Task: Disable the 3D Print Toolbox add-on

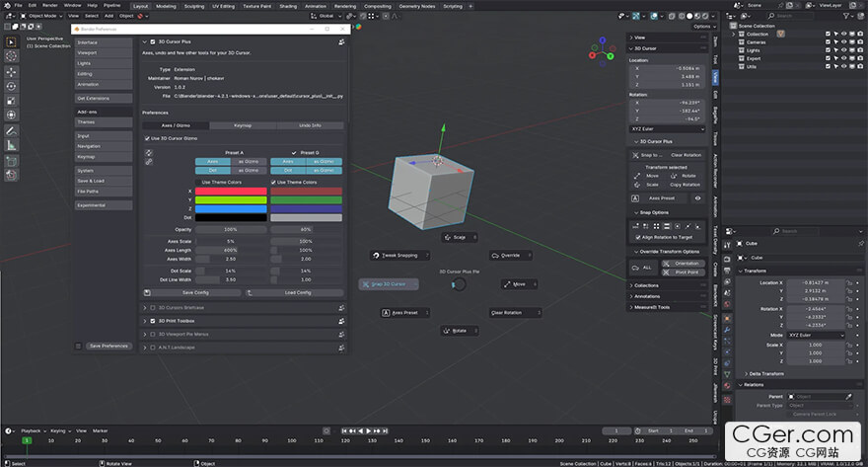Action: pyautogui.click(x=153, y=321)
